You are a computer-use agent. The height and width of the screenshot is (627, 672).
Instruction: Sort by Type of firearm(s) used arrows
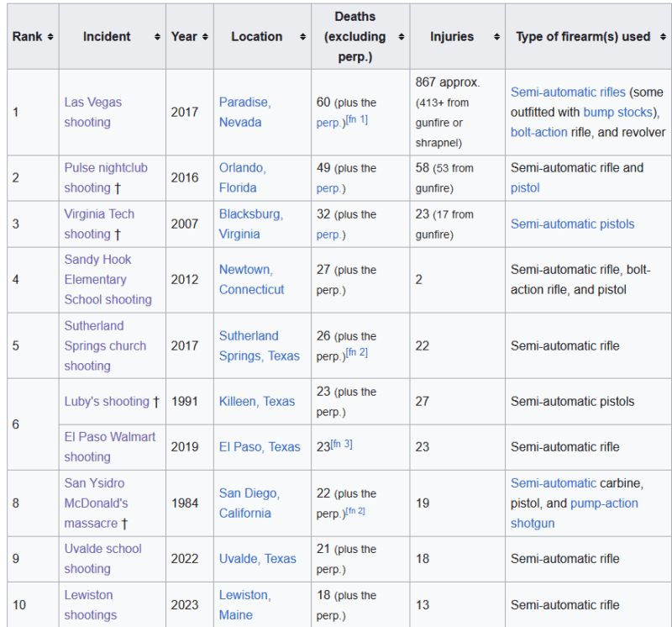click(661, 37)
